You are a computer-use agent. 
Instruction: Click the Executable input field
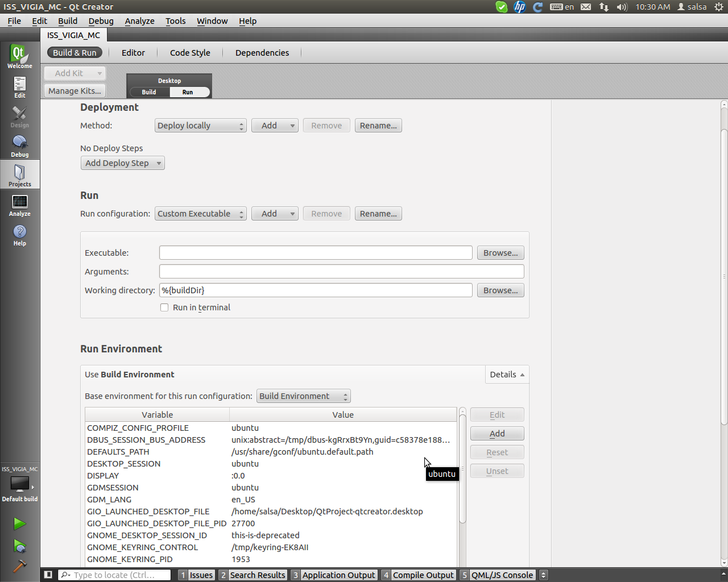coord(316,253)
